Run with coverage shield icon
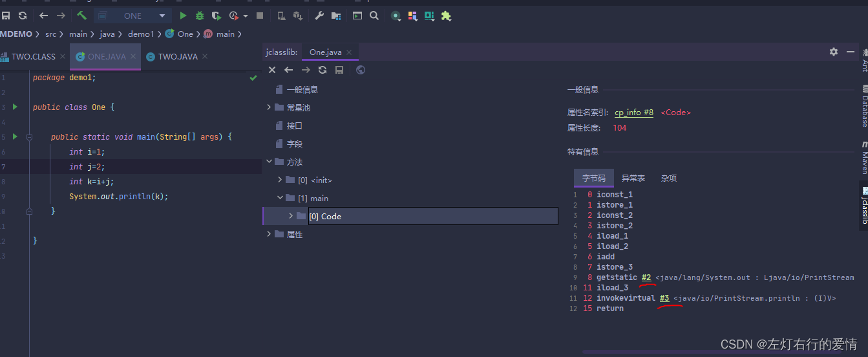Viewport: 868px width, 357px height. pos(217,16)
